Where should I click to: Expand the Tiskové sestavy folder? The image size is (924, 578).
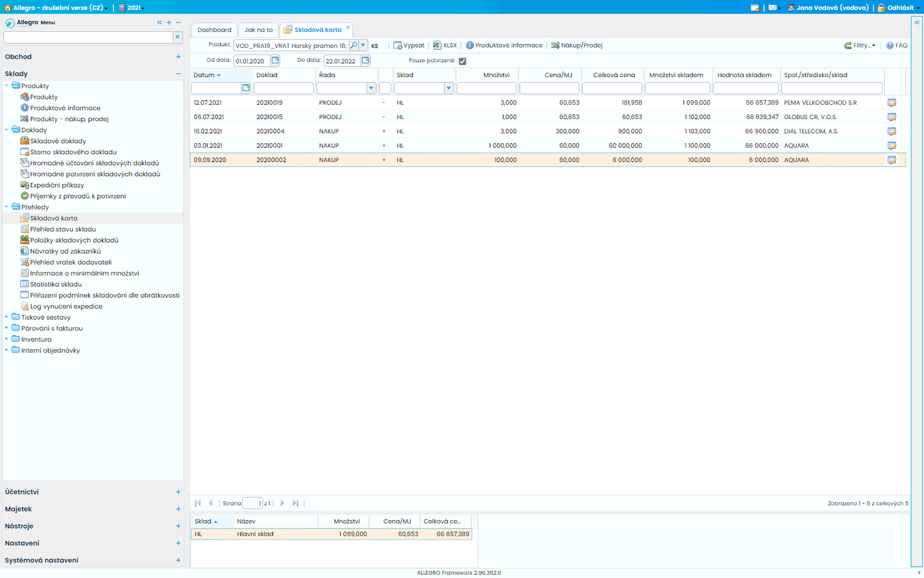(x=7, y=317)
